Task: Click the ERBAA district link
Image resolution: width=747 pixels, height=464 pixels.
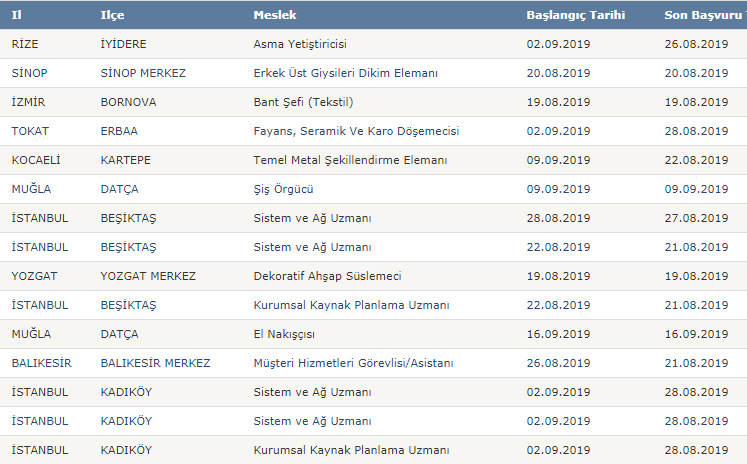Action: pyautogui.click(x=119, y=131)
